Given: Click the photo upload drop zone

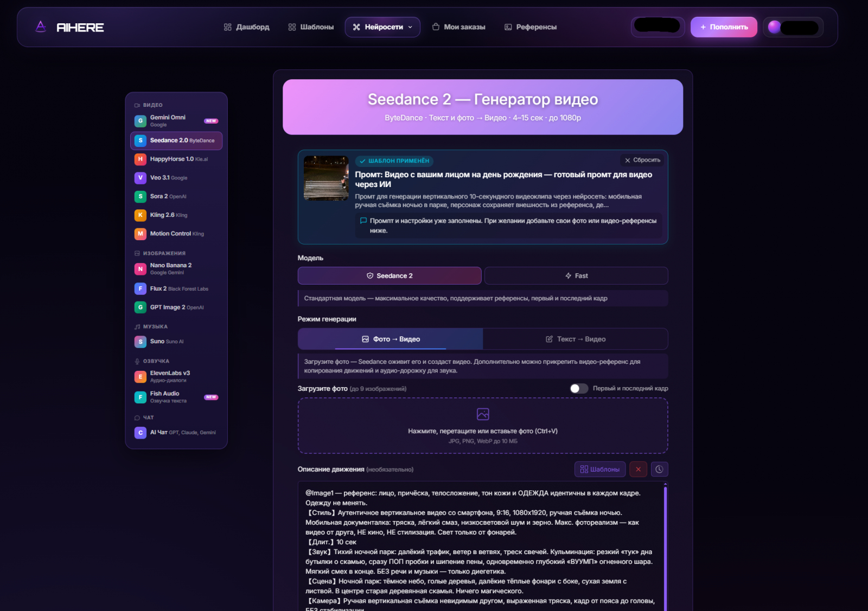Looking at the screenshot, I should (483, 426).
